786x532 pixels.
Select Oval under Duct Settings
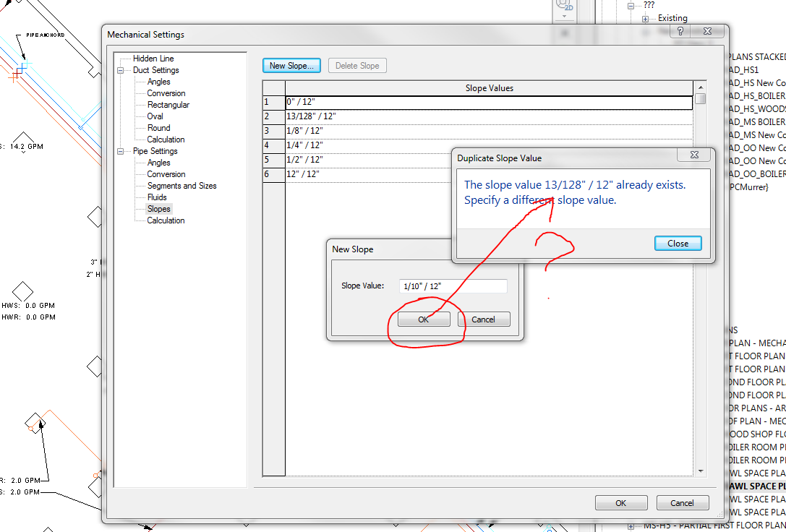click(155, 116)
